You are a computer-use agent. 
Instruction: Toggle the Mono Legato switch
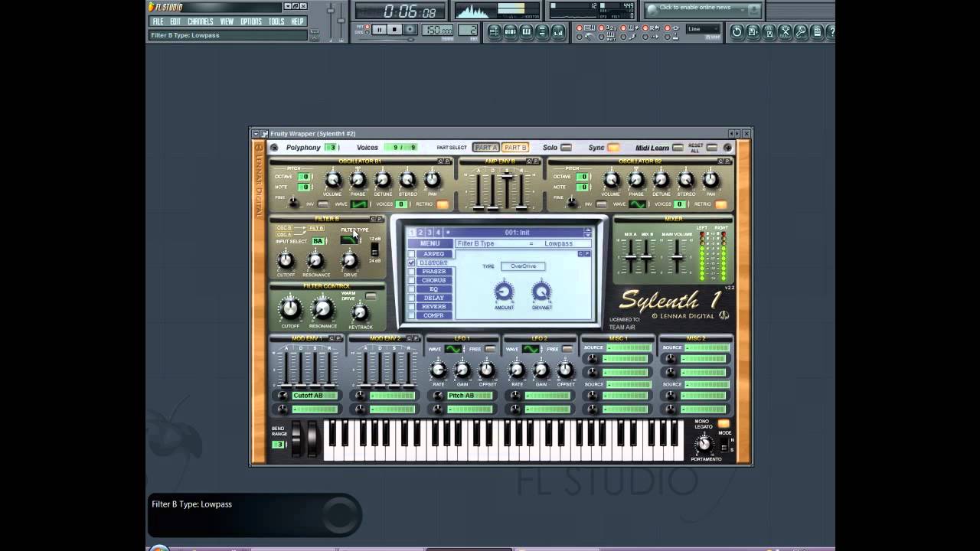tap(724, 423)
